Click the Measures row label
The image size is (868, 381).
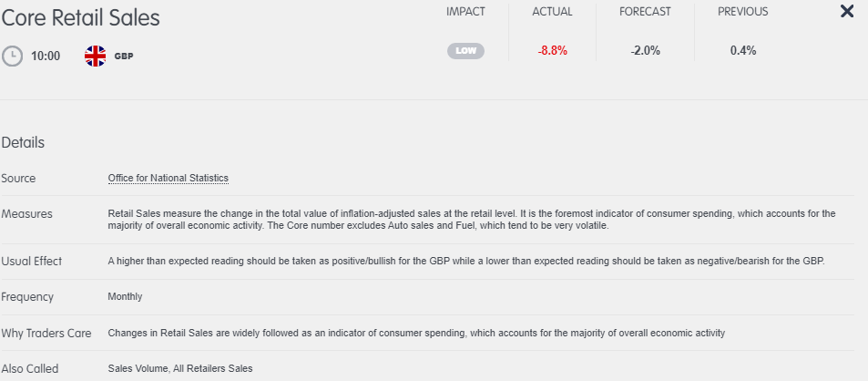26,214
